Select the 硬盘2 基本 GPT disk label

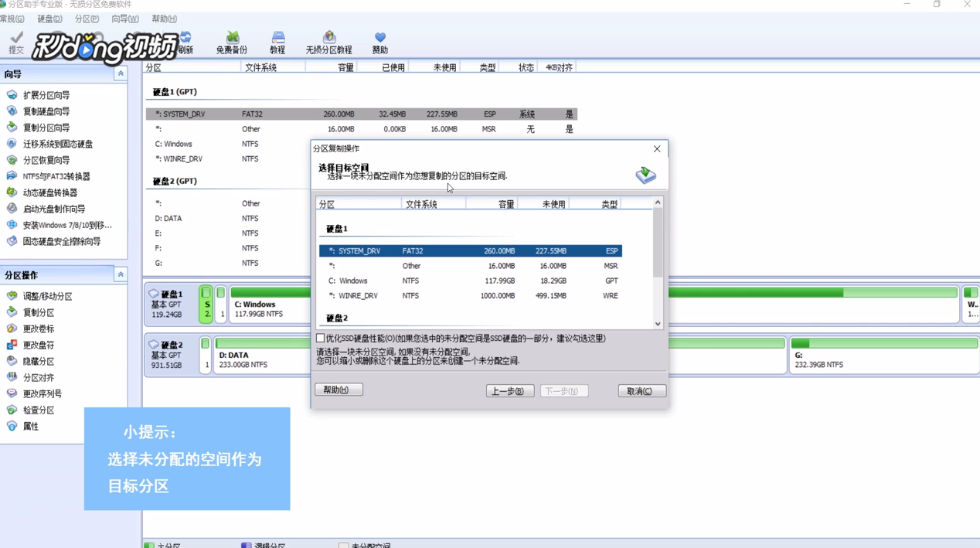(170, 355)
